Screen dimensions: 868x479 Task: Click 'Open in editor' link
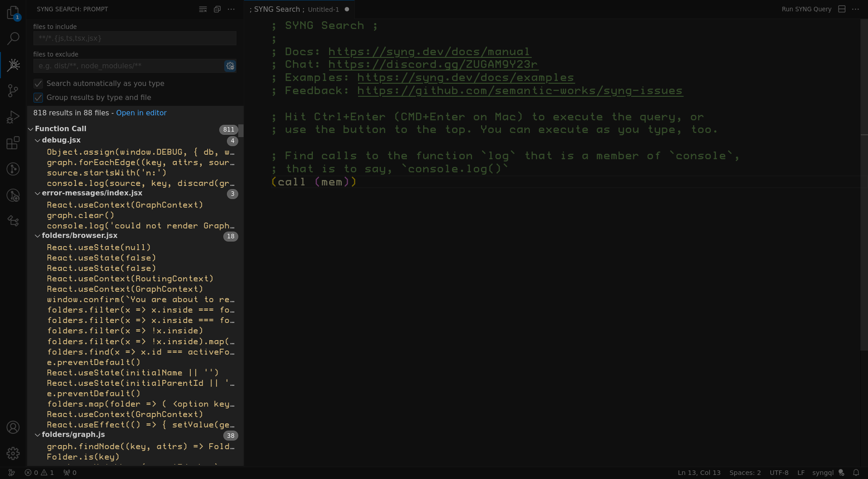(x=141, y=113)
